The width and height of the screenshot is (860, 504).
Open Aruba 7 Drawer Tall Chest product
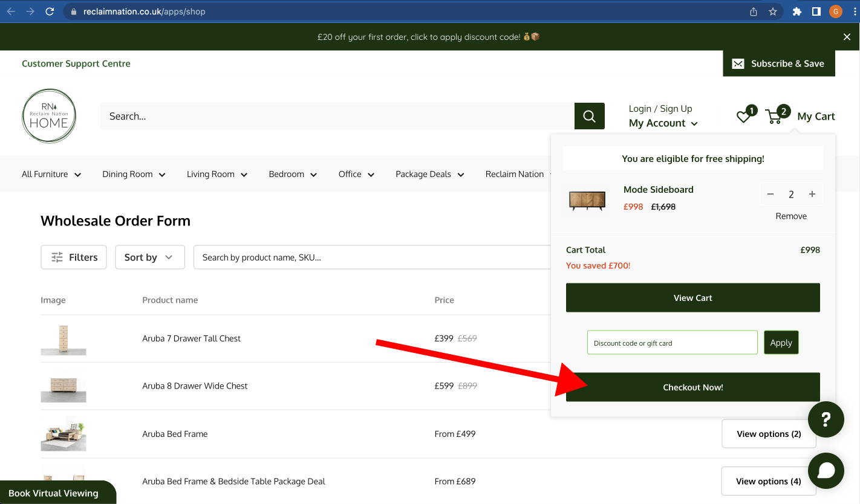click(x=192, y=338)
